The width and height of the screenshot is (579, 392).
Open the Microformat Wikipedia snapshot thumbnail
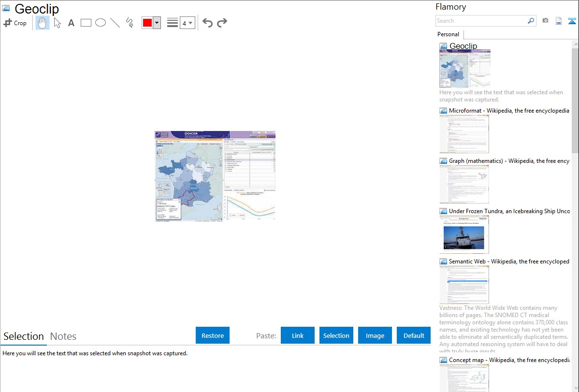pos(464,134)
